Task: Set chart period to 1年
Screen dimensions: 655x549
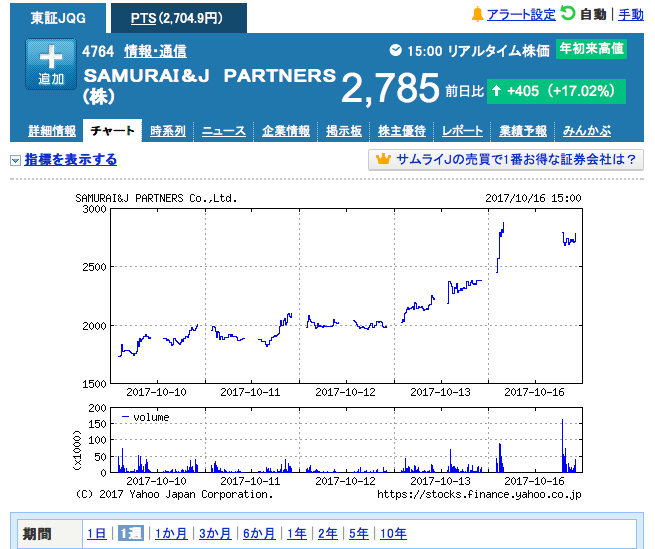Action: [297, 534]
